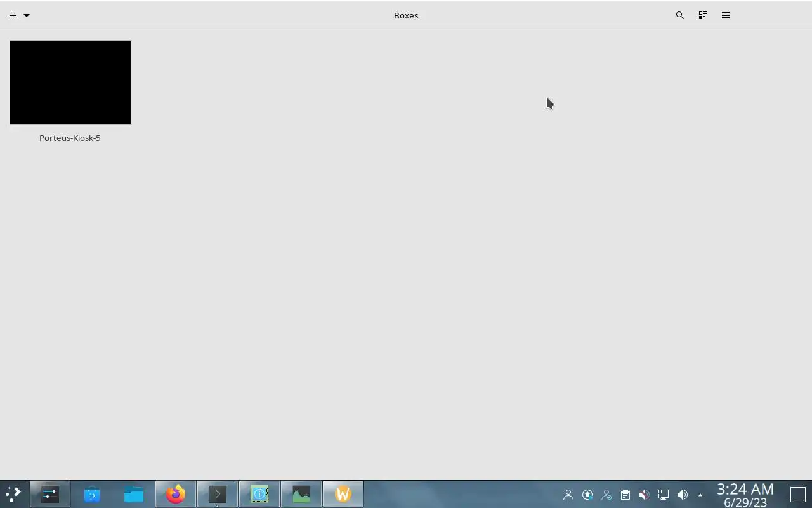
Task: Open the wired network tray icon
Action: (x=664, y=495)
